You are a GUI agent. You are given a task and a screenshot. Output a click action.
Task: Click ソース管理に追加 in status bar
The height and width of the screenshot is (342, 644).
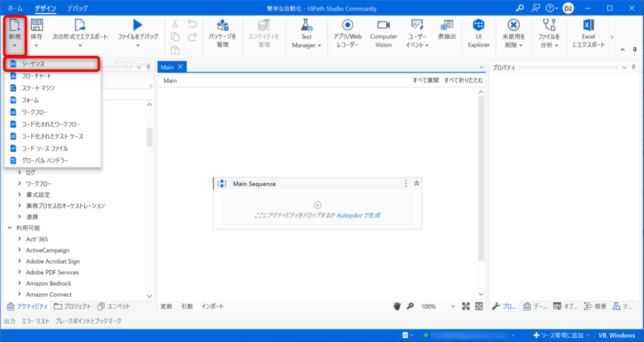(561, 335)
